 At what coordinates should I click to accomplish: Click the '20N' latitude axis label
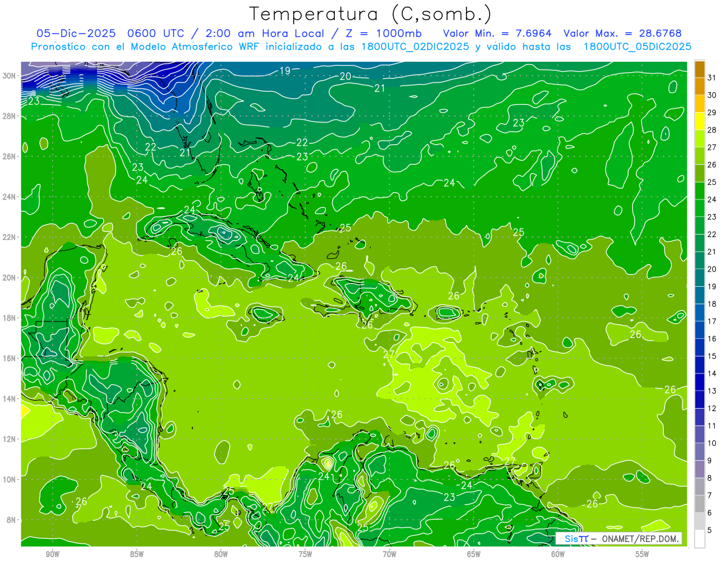click(10, 278)
